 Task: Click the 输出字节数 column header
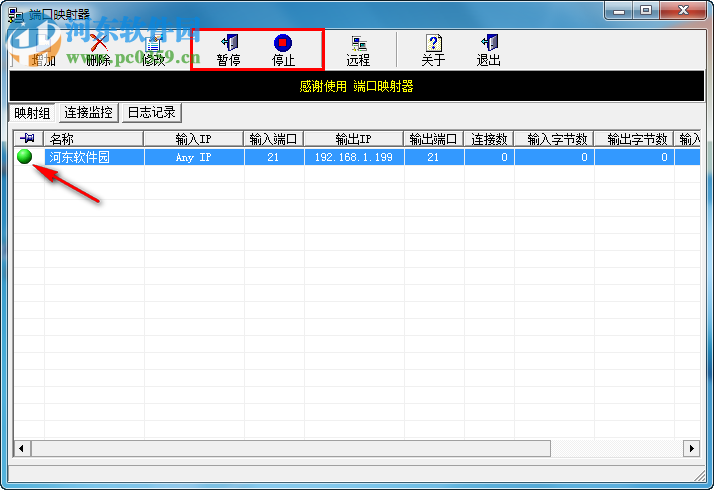click(x=634, y=138)
